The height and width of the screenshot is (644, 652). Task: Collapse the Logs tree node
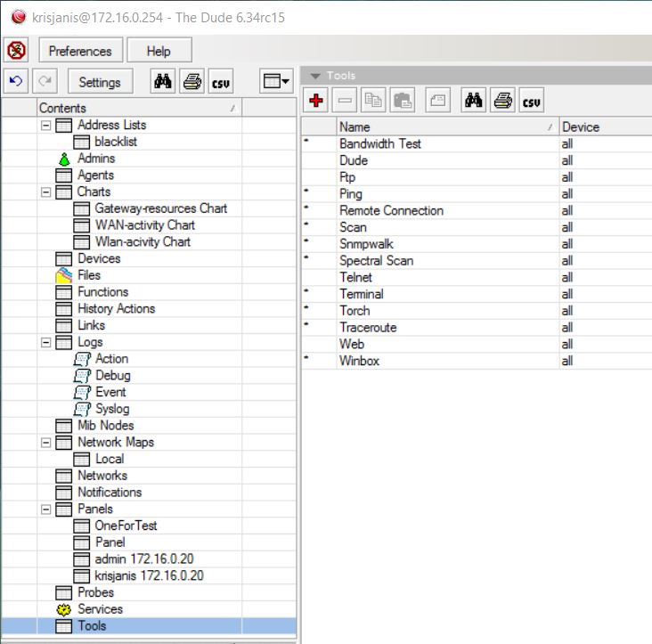[45, 342]
